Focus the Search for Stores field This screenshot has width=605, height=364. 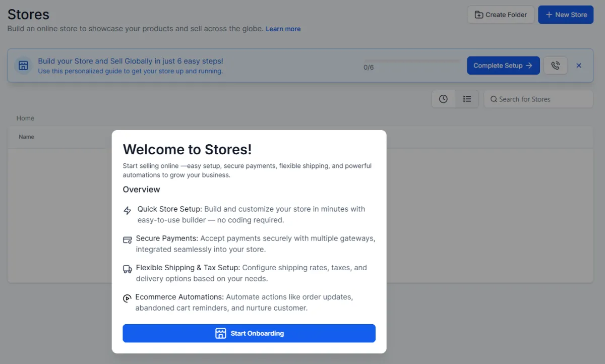coord(538,99)
